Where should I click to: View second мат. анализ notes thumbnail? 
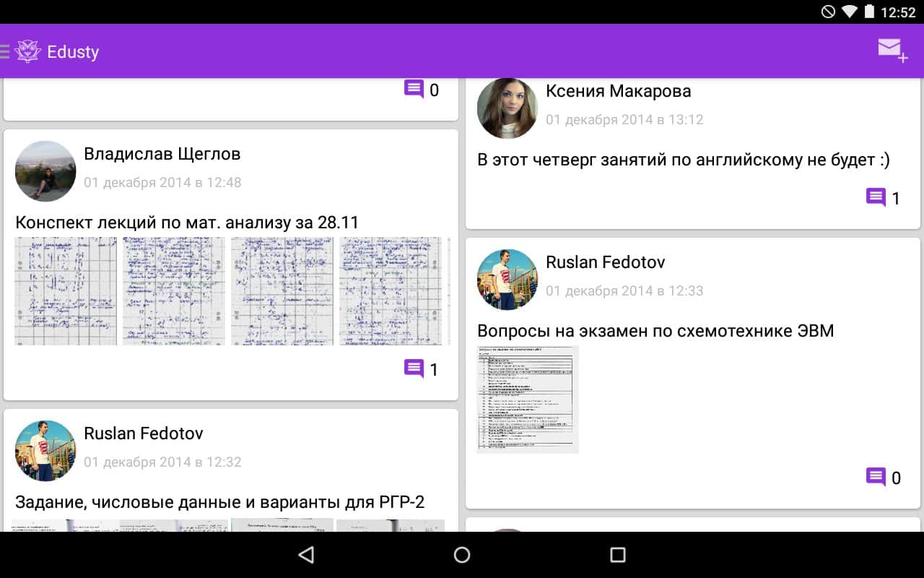[x=174, y=291]
